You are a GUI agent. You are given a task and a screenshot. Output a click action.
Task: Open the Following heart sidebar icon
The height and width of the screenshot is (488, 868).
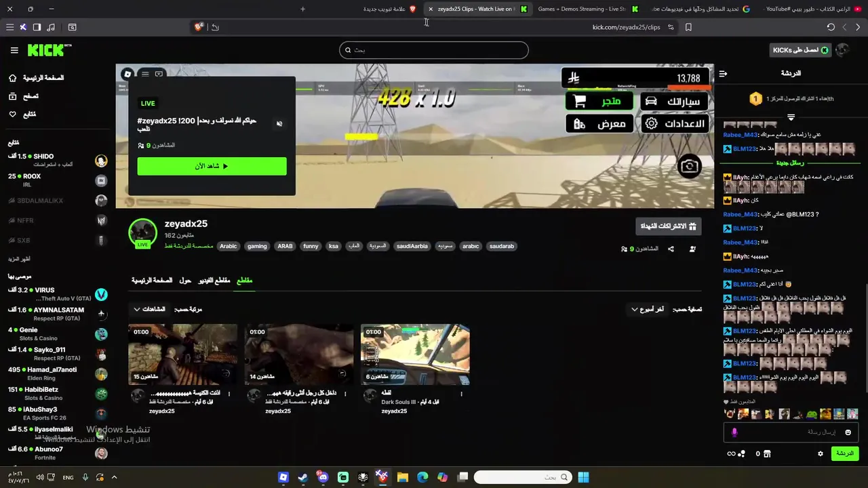click(x=12, y=114)
